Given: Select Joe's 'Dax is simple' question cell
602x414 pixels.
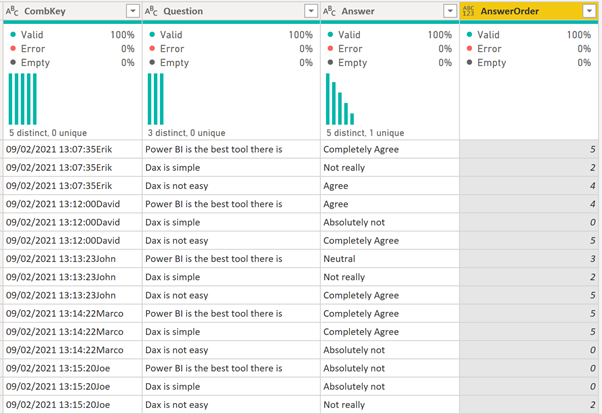Looking at the screenshot, I should tap(231, 387).
